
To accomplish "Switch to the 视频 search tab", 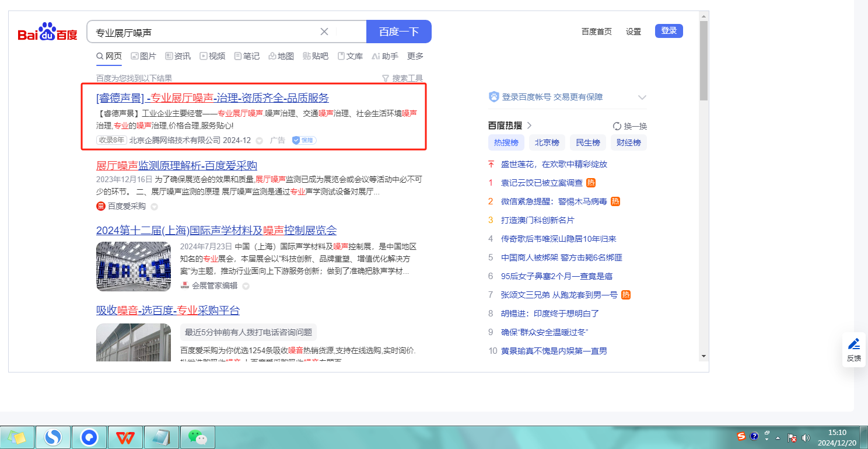I will pos(212,56).
